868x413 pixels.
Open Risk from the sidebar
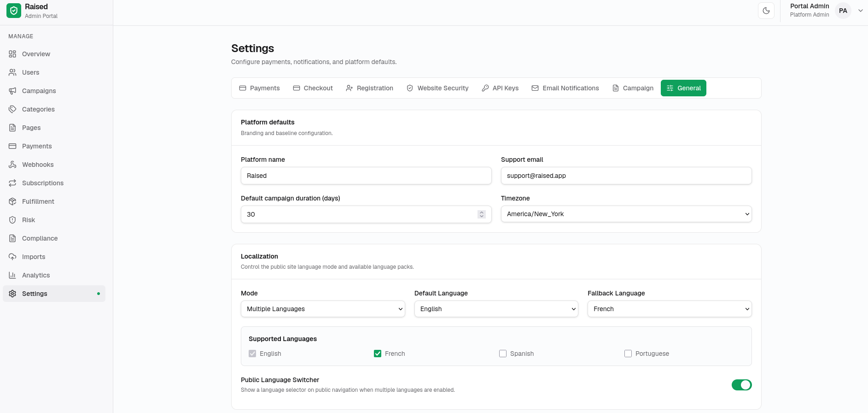coord(54,220)
